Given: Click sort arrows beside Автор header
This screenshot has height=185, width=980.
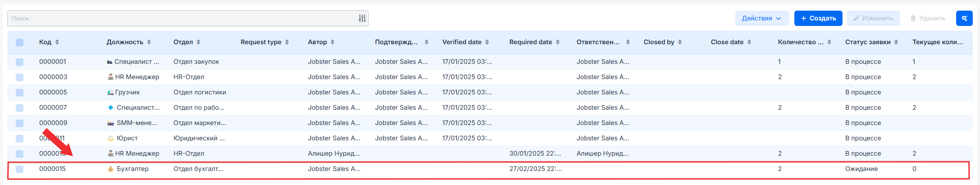Looking at the screenshot, I should click(x=332, y=42).
